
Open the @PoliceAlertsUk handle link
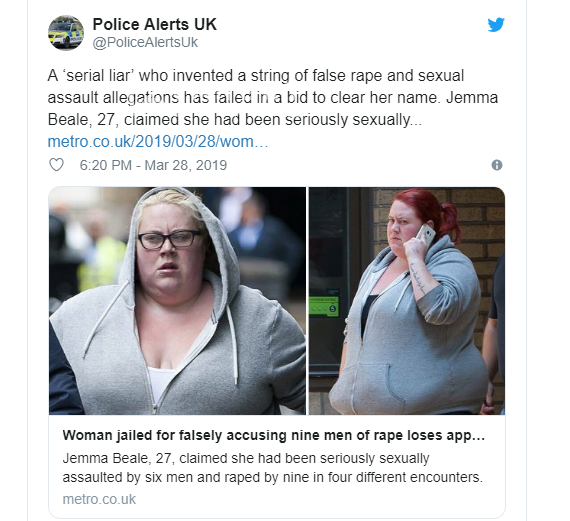(x=145, y=42)
